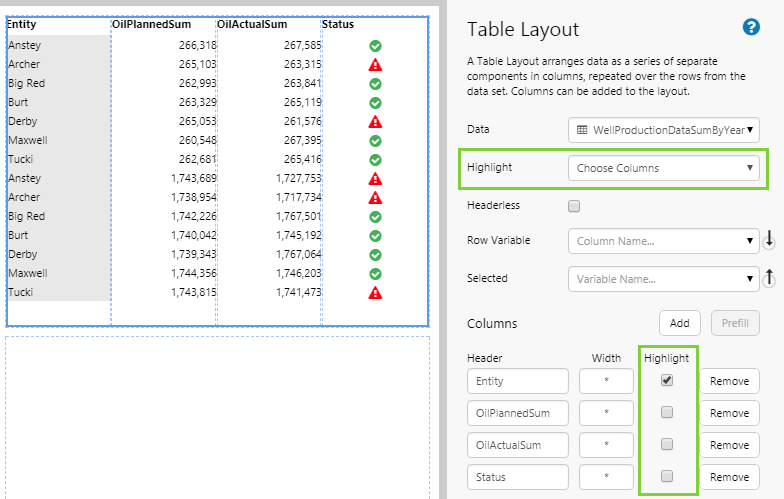Image resolution: width=784 pixels, height=499 pixels.
Task: Open the Row Variable column name dropdown
Action: pyautogui.click(x=663, y=241)
